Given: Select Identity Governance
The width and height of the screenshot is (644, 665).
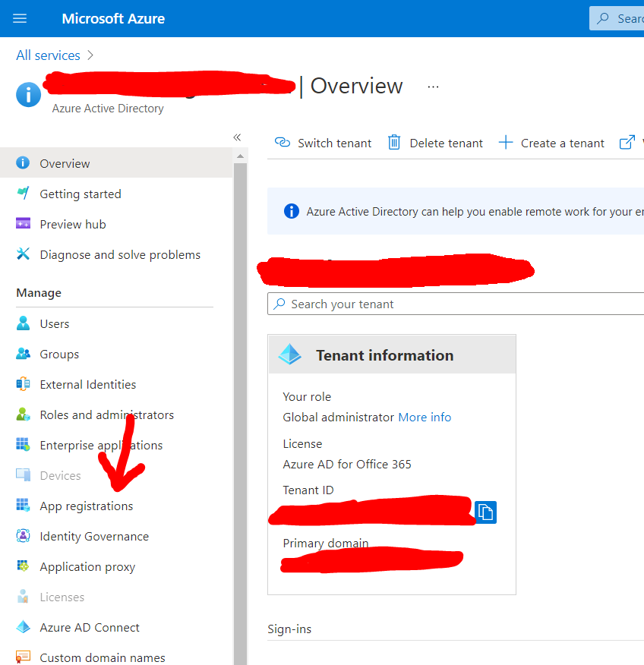Looking at the screenshot, I should 93,536.
